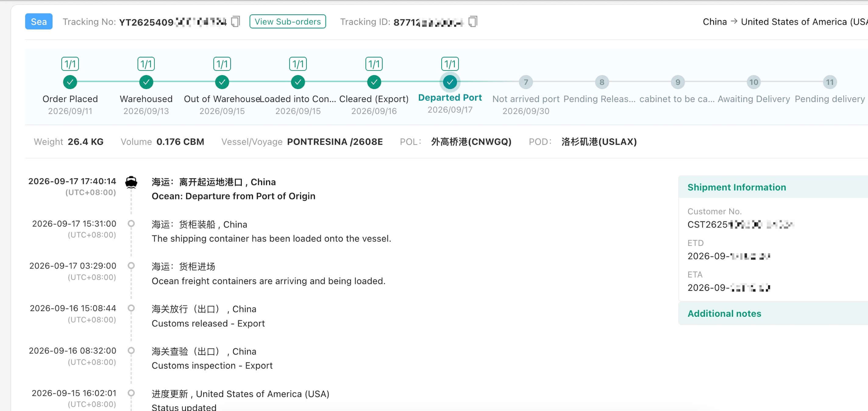Click Ocean freight containers arriving event text
Image resolution: width=868 pixels, height=411 pixels.
tap(269, 281)
